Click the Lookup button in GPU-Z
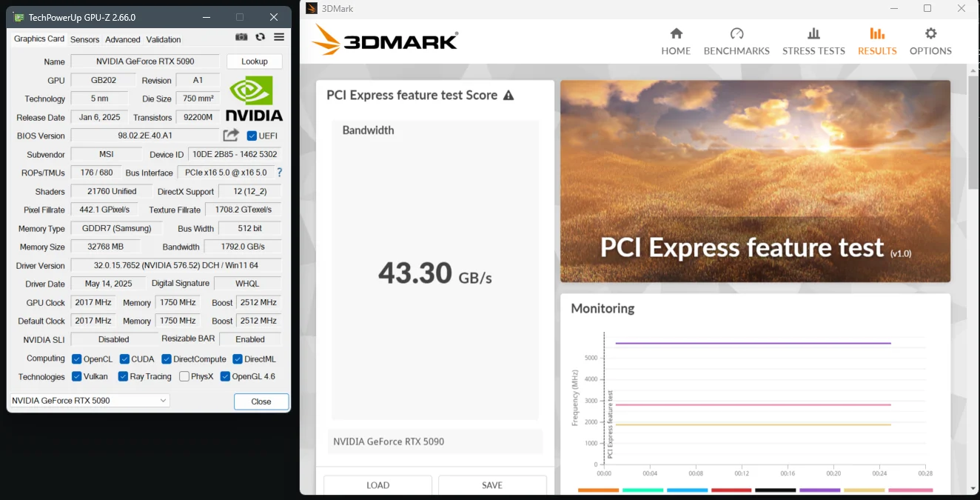980x500 pixels. (255, 61)
